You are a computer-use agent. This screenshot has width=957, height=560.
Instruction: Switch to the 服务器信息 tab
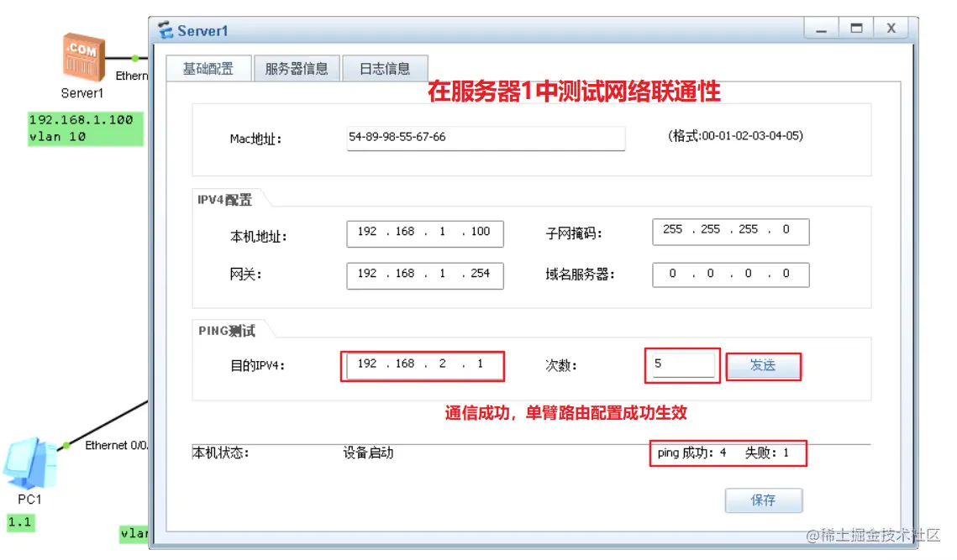(296, 68)
